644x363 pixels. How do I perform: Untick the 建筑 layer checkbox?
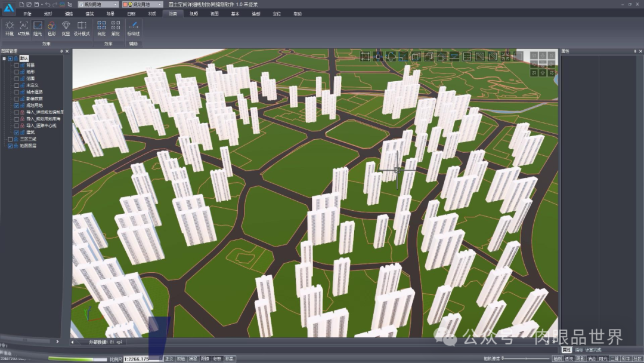tap(17, 133)
